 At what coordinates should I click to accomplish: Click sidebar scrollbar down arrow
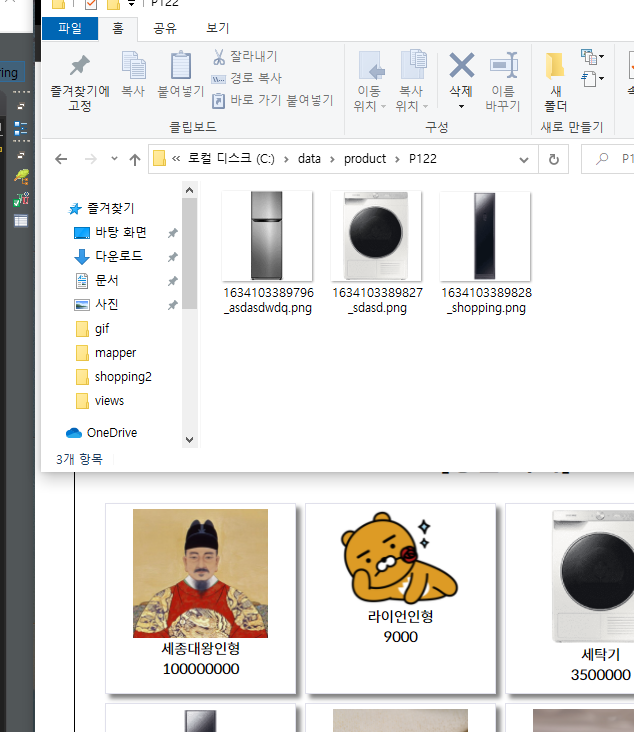pos(190,440)
